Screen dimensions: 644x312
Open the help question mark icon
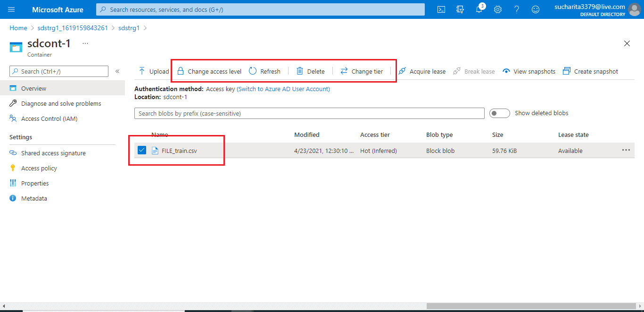tap(517, 9)
